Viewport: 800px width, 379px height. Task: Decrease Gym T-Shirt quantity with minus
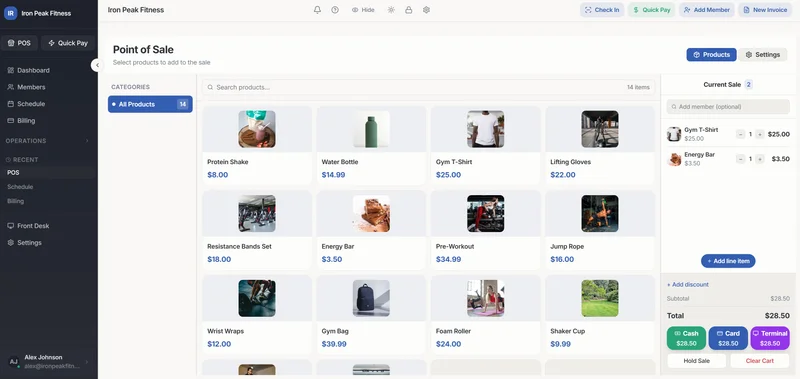[740, 134]
